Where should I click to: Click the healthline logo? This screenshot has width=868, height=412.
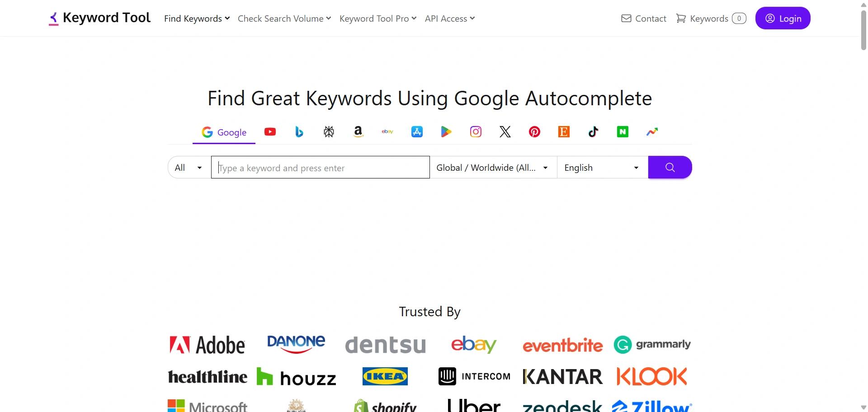pyautogui.click(x=208, y=377)
